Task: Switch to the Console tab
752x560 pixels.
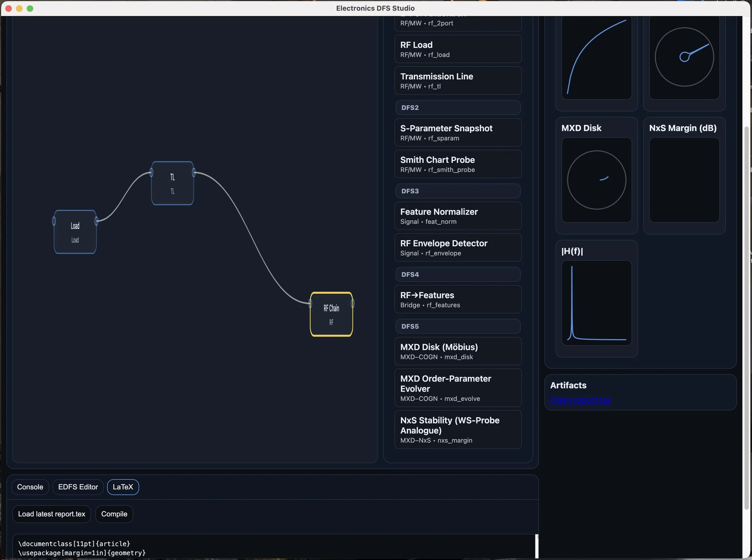Action: point(30,487)
